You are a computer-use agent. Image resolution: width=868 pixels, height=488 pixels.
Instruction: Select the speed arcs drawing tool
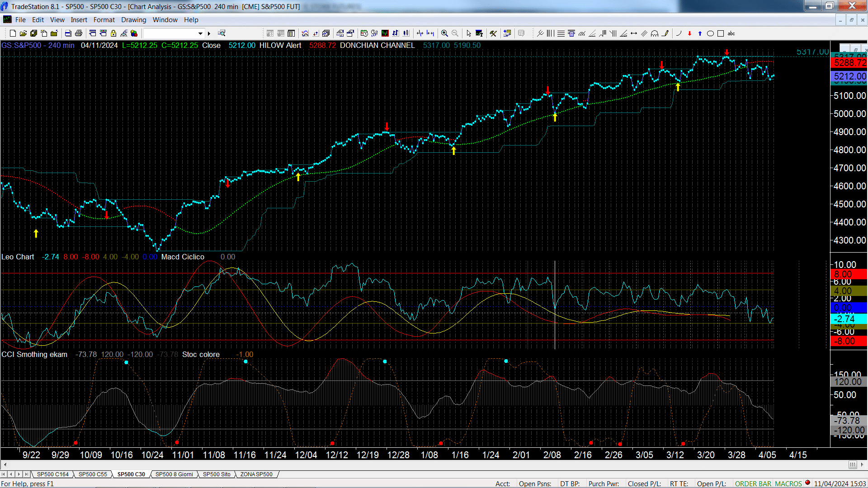[582, 33]
